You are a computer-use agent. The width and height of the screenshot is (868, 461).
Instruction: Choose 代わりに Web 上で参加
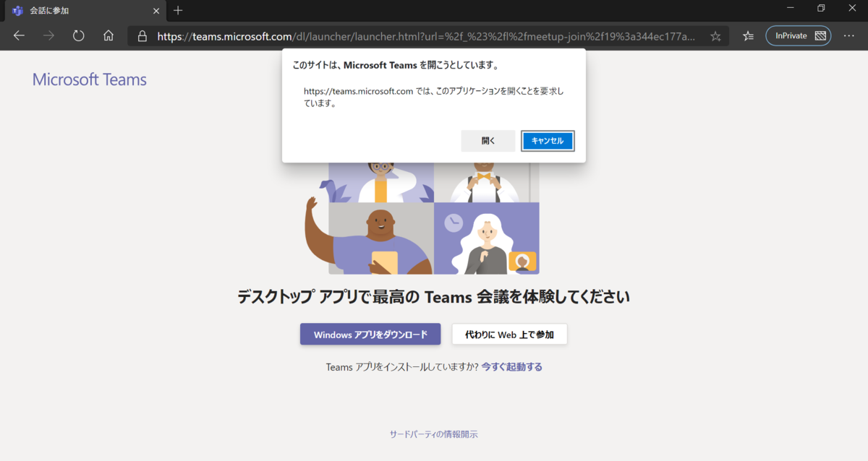[x=509, y=335]
